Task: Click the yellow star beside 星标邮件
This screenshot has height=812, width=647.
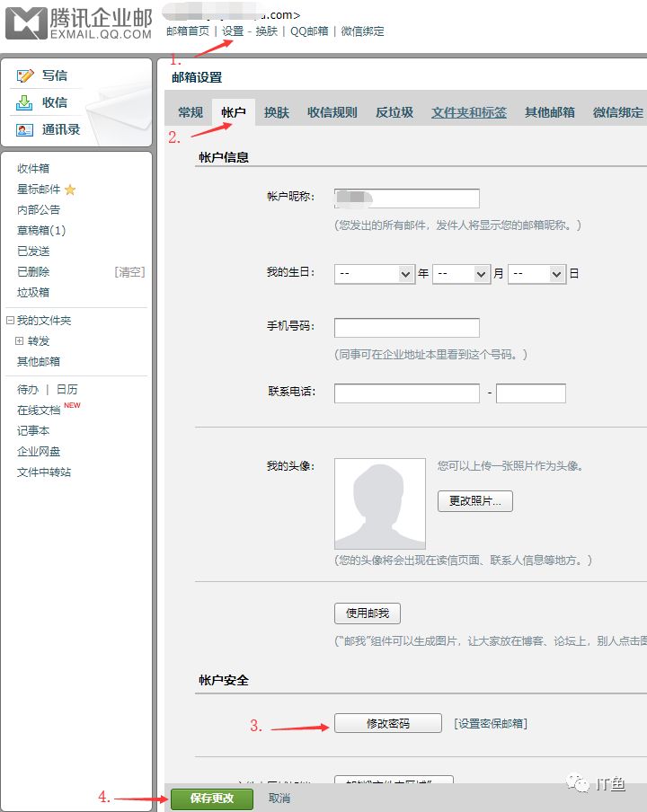Action: 70,190
